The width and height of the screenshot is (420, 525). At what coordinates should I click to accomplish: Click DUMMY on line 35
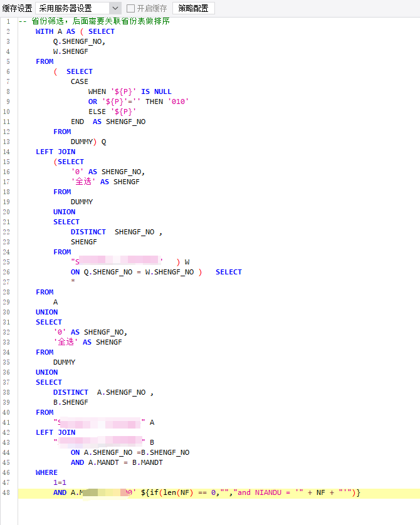[x=65, y=362]
